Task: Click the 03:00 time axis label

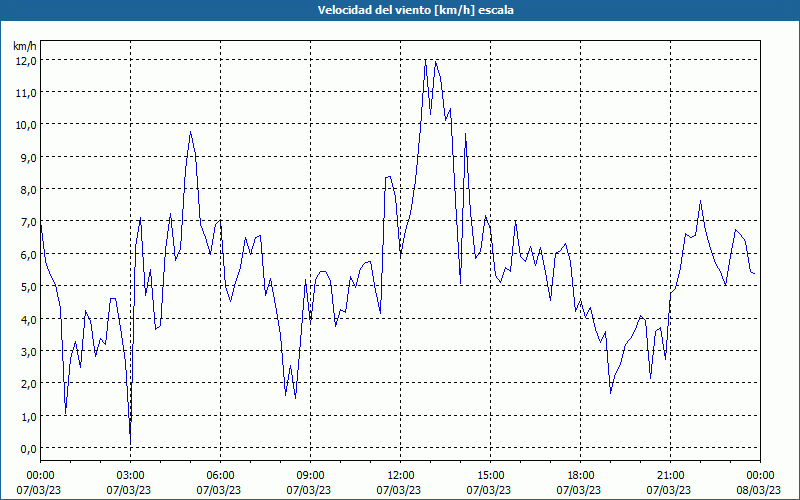Action: 130,476
